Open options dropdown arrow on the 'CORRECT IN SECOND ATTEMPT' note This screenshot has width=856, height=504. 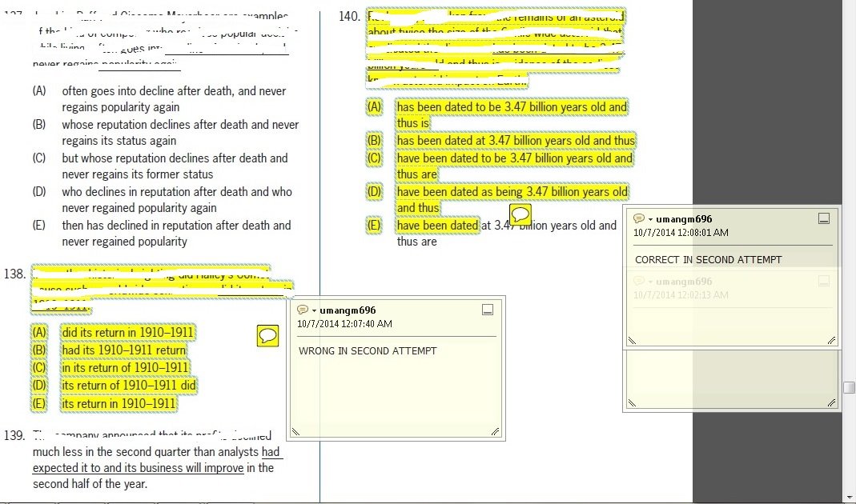650,219
